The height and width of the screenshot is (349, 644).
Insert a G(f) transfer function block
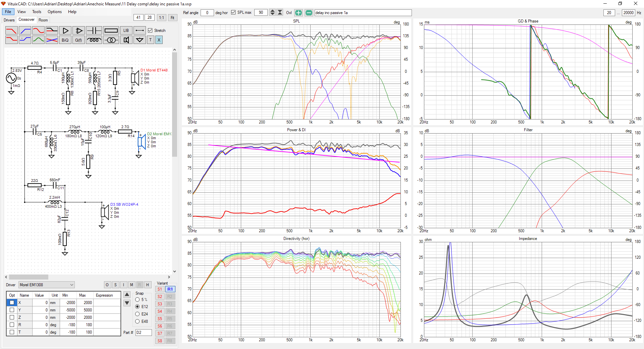(78, 40)
